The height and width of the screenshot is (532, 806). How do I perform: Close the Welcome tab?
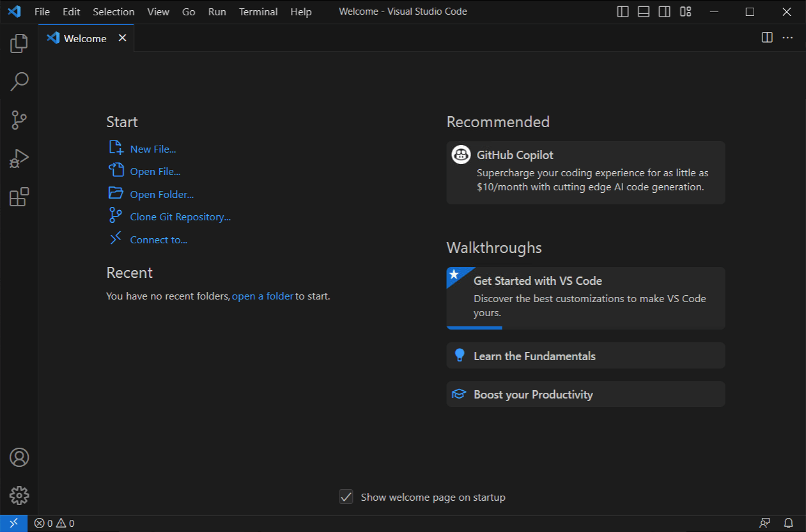pyautogui.click(x=122, y=38)
